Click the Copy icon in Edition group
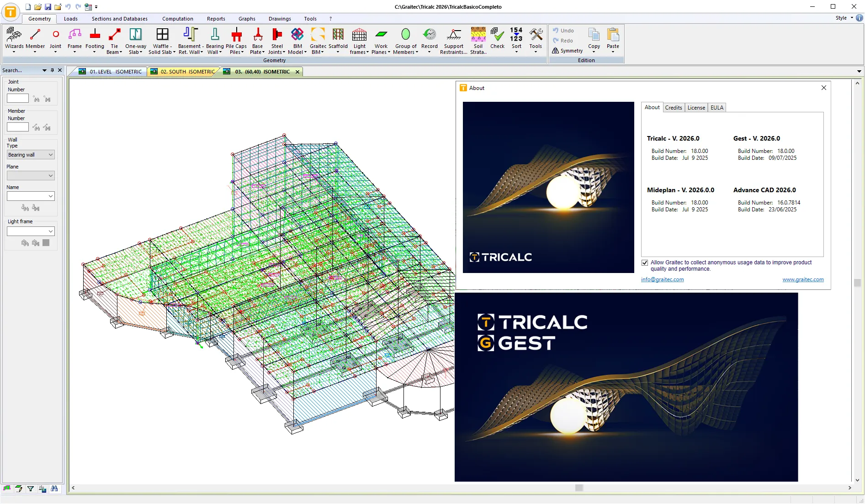The width and height of the screenshot is (865, 504). pos(594,35)
